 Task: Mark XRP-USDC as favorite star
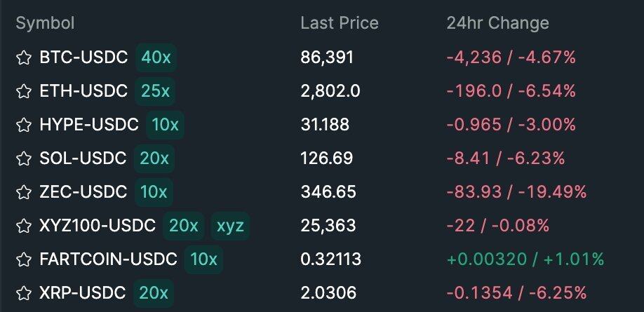pyautogui.click(x=24, y=293)
